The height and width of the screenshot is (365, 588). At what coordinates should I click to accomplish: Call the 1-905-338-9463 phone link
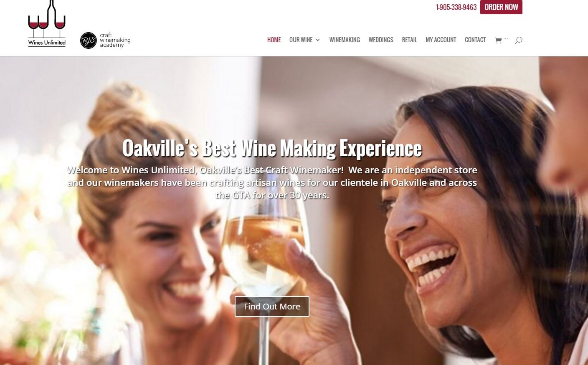coord(456,7)
